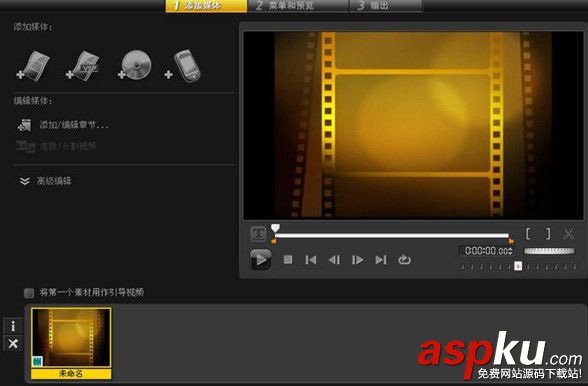
Task: Click the shuttle slider handle below timecode
Action: (x=518, y=266)
